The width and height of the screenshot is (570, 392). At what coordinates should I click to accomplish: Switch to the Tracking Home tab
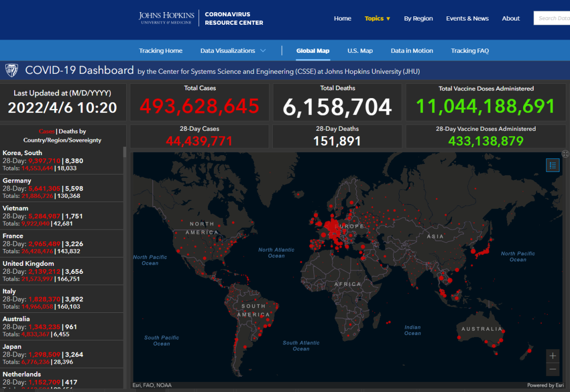pos(160,51)
